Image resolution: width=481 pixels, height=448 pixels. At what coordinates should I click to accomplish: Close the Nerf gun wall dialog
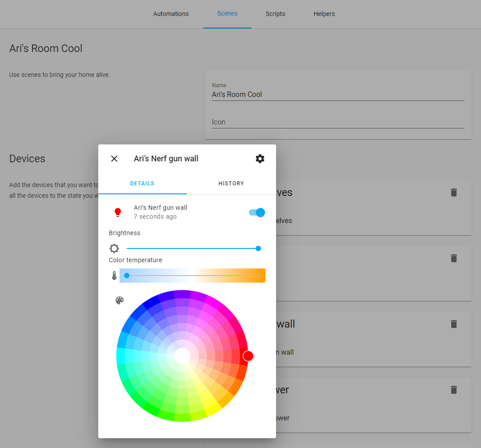(114, 159)
